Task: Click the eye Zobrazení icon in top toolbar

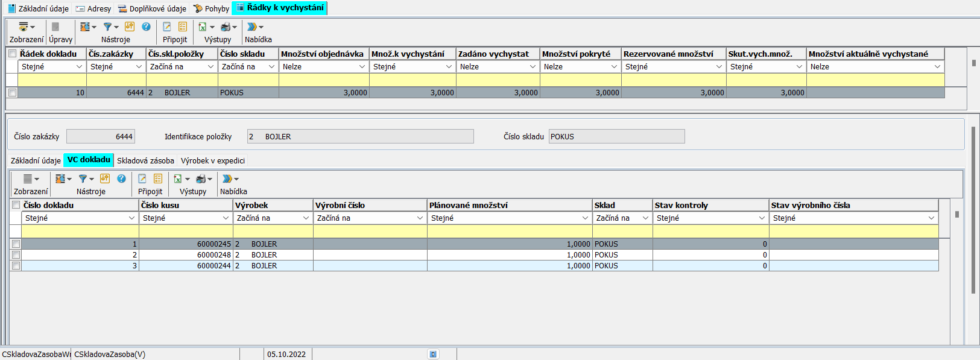Action: (x=24, y=27)
